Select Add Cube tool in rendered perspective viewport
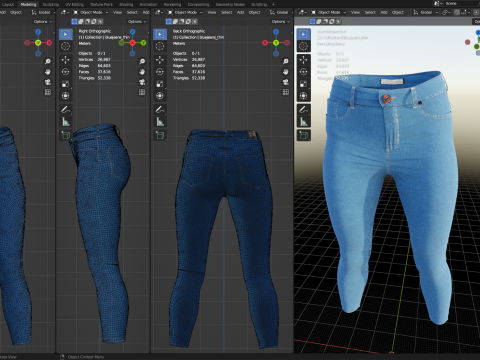The height and width of the screenshot is (360, 480). [x=303, y=135]
